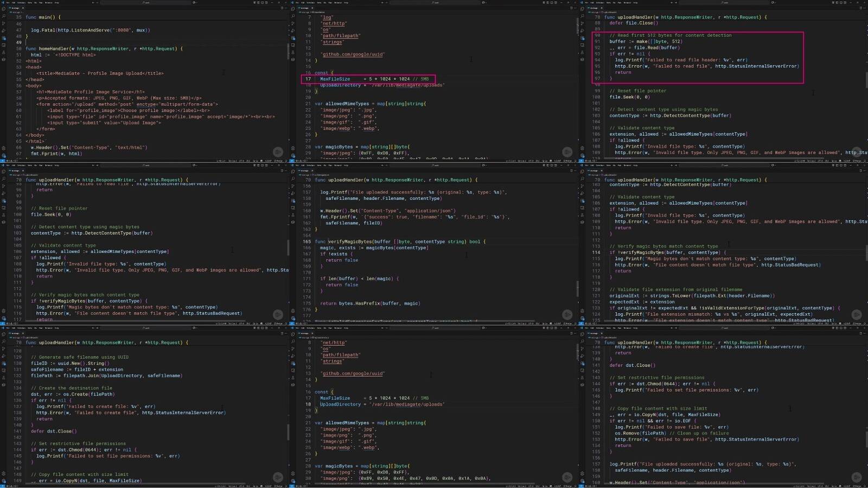Screen dimensions: 868x488
Task: Follow the github.com/google/uuid import link above highlighted MaxFileSize
Action: [353, 54]
